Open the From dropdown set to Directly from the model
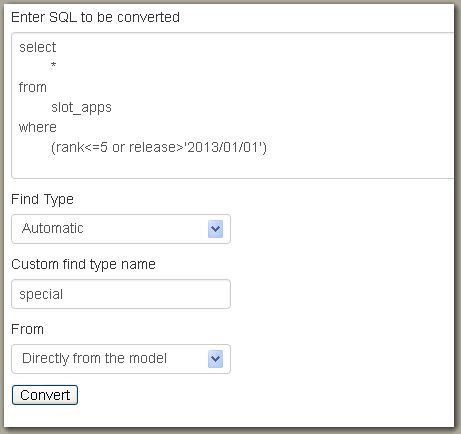 pos(121,359)
